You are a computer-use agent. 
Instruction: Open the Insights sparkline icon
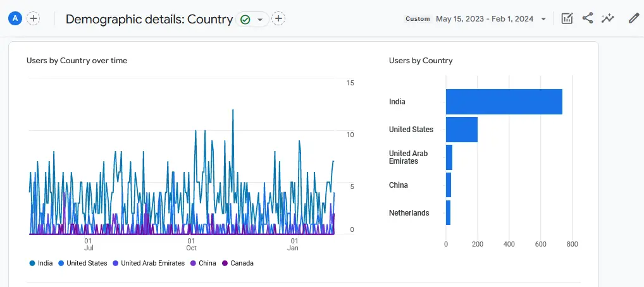click(608, 18)
